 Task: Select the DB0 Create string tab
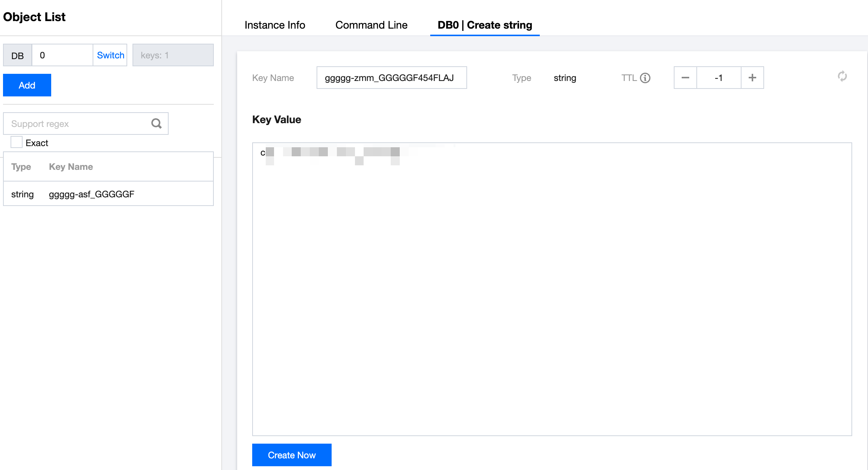pyautogui.click(x=485, y=25)
